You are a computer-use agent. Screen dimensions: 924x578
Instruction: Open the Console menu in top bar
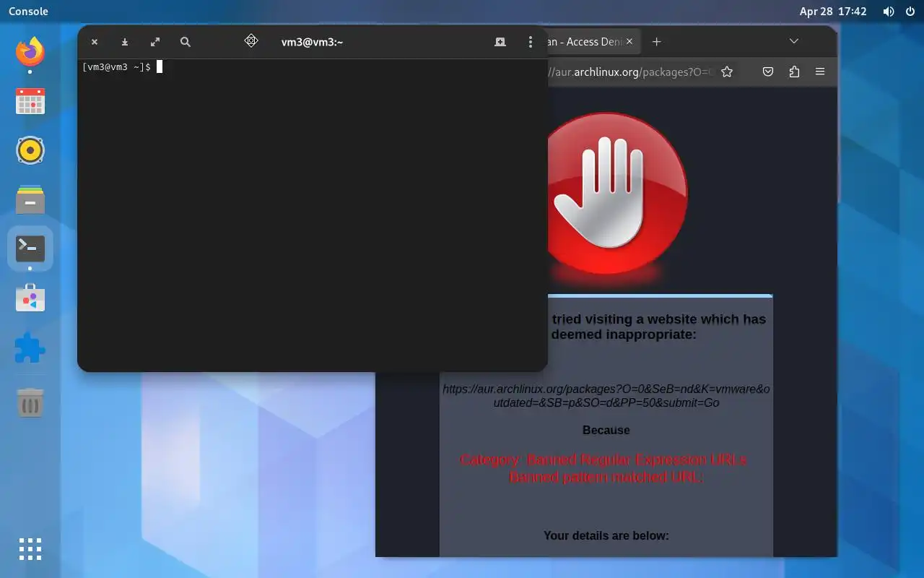coord(28,12)
